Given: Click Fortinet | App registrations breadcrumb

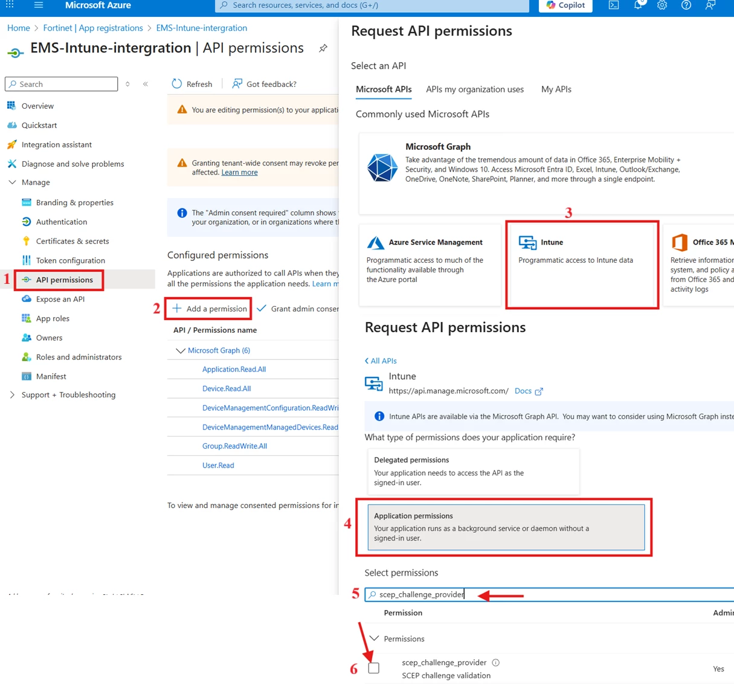Looking at the screenshot, I should click(93, 28).
